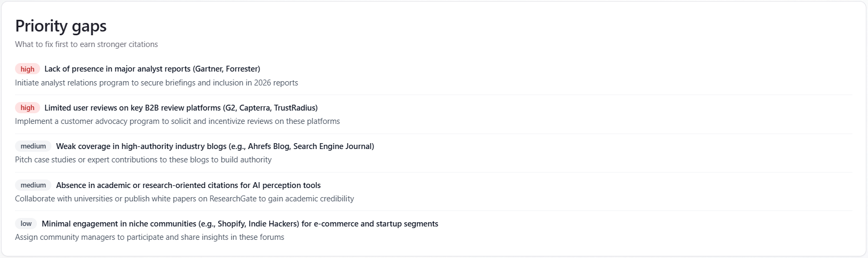Click the "Assign community managers to participate" description

tap(149, 237)
